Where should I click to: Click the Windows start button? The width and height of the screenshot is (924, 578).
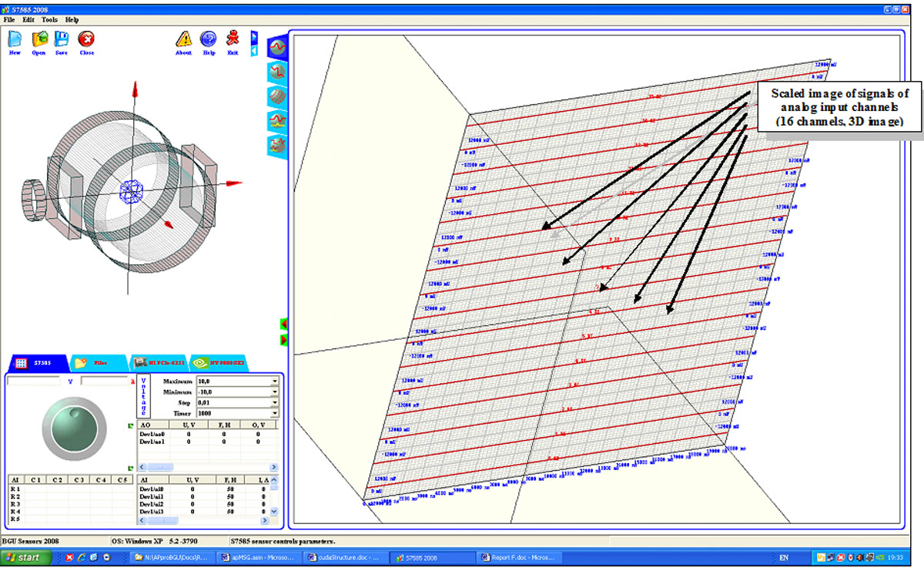(x=26, y=557)
